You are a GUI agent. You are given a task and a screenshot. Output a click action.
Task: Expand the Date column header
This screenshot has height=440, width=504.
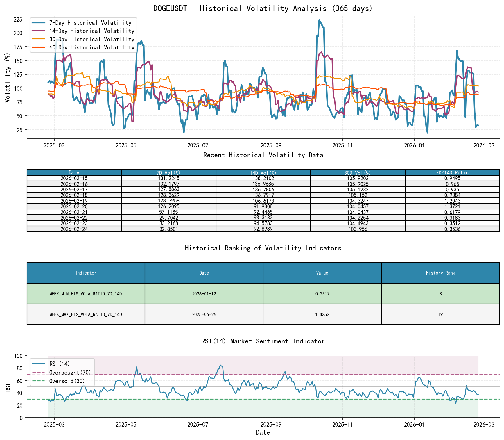click(x=73, y=172)
